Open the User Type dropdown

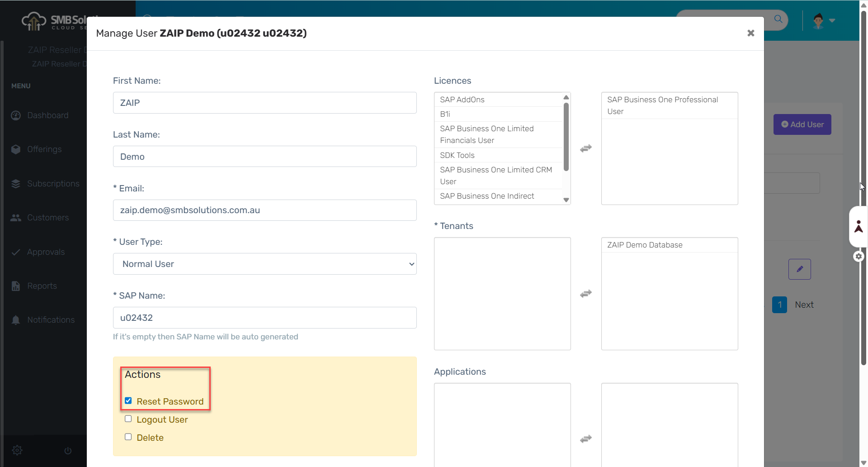coord(264,264)
